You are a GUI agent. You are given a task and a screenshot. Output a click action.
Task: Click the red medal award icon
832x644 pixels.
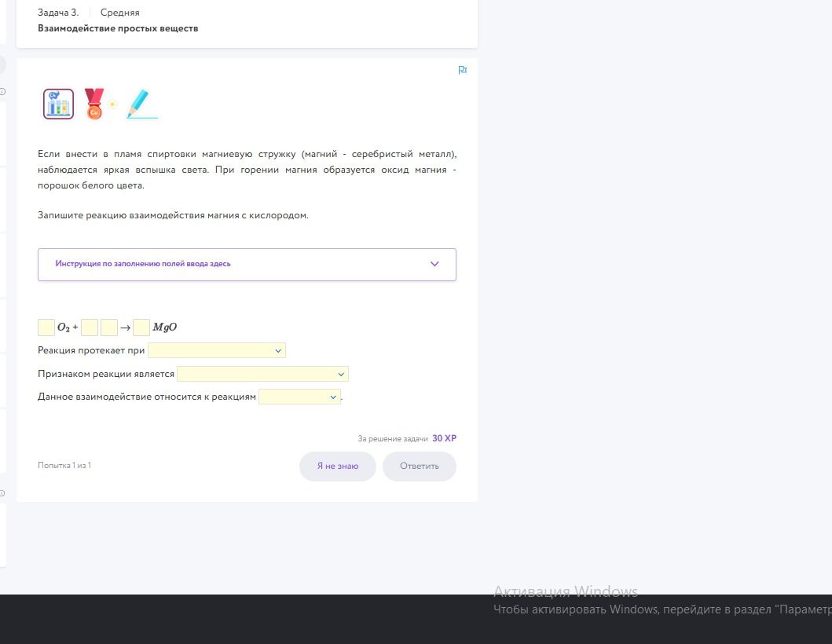(94, 104)
